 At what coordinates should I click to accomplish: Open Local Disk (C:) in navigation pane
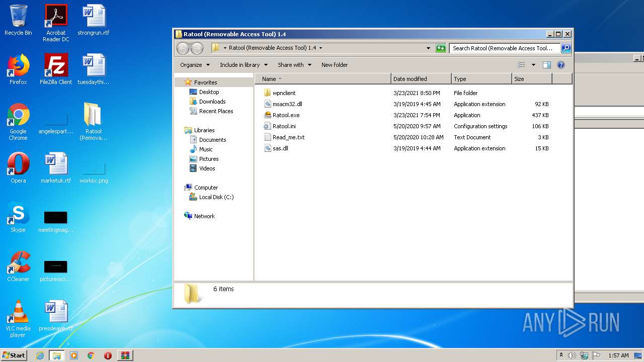216,197
